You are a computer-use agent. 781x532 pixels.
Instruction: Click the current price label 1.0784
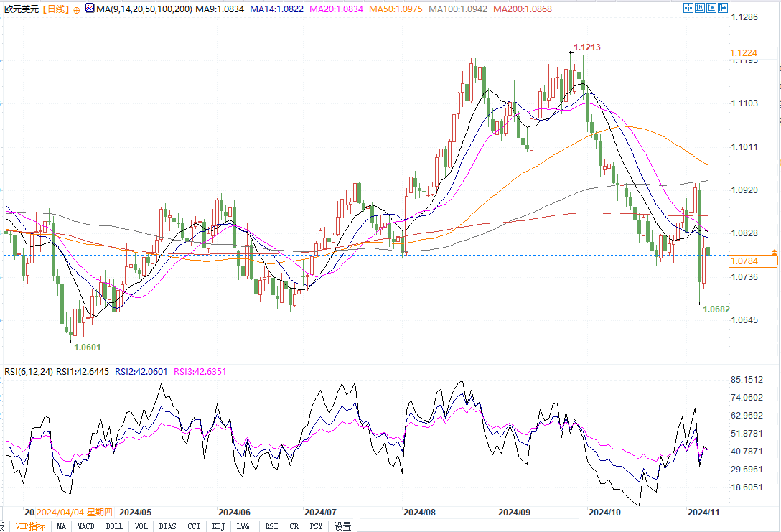(x=753, y=261)
